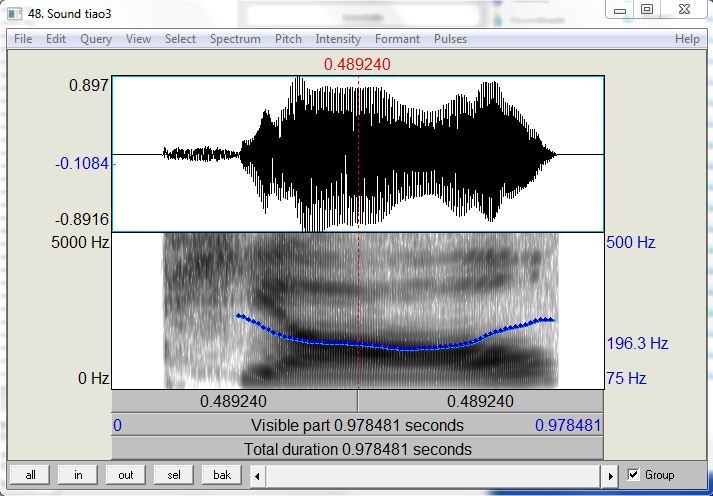Viewport: 713px width, 496px height.
Task: Click the 'out' zoom button
Action: click(126, 475)
